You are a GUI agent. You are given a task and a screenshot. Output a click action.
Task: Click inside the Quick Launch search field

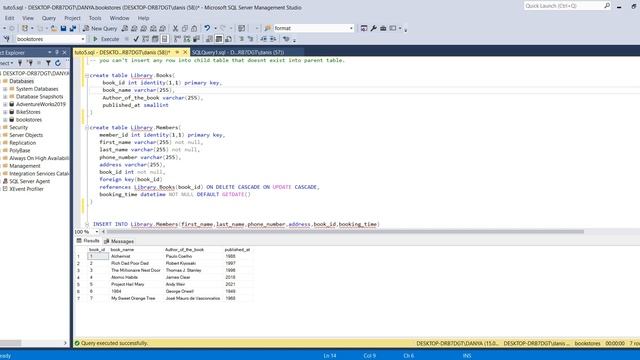click(x=563, y=6)
